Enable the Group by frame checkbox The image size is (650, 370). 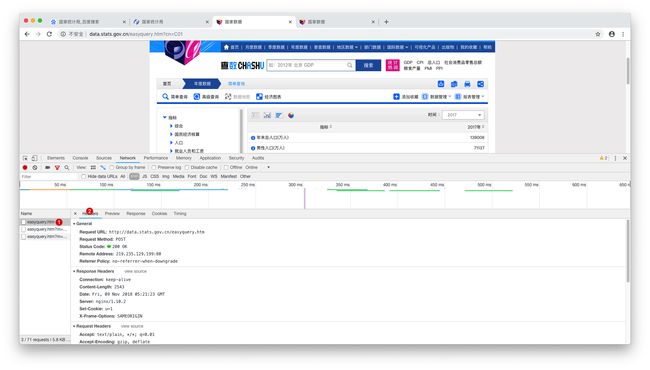112,167
